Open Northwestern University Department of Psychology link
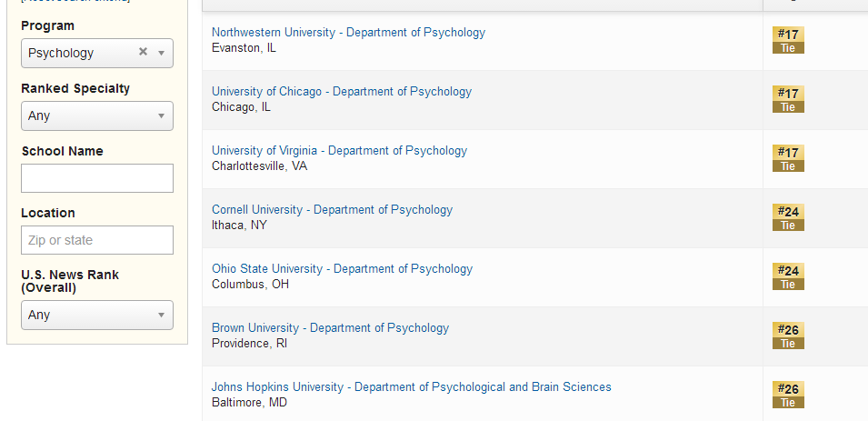868x421 pixels. coord(348,33)
